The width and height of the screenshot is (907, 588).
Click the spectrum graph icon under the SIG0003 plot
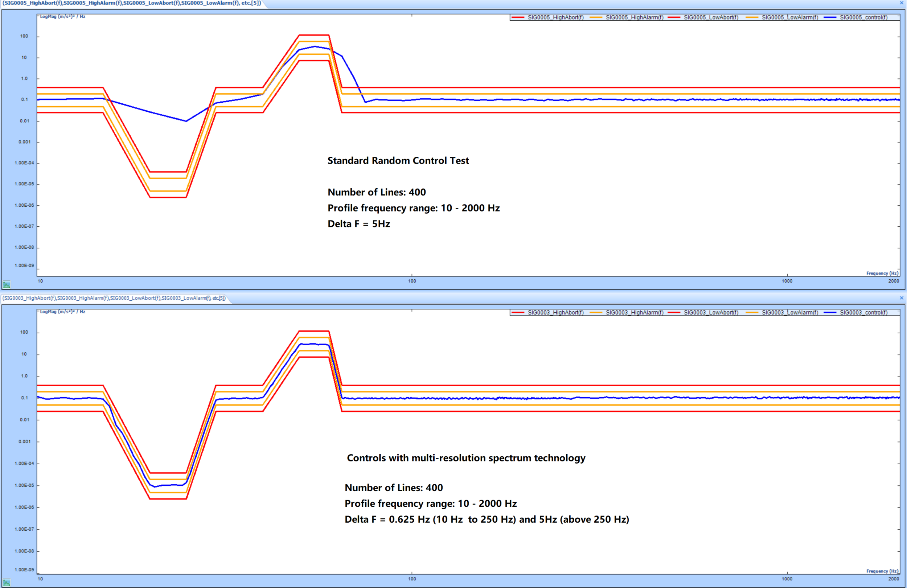7,582
